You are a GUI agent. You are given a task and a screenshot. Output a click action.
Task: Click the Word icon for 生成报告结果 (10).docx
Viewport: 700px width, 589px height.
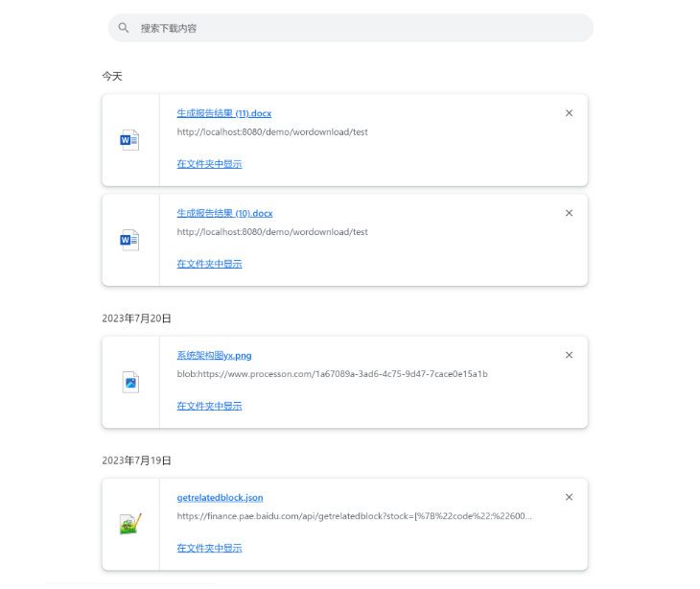(x=129, y=240)
